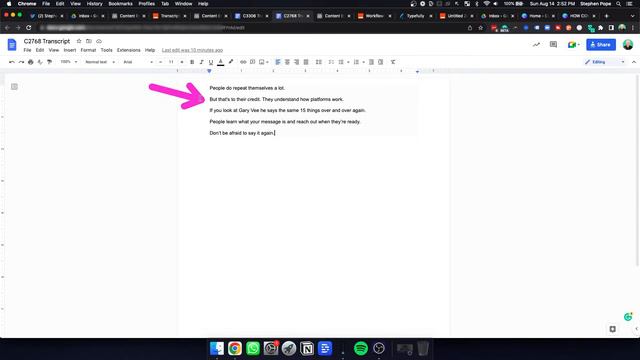
Task: Increase font size with plus button
Action: [182, 62]
